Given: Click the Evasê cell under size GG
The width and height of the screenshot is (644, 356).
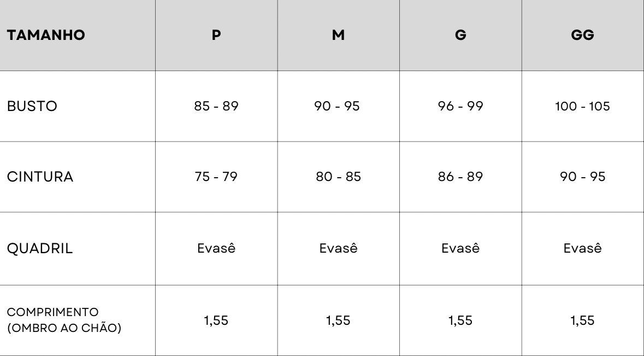Looking at the screenshot, I should point(582,248).
